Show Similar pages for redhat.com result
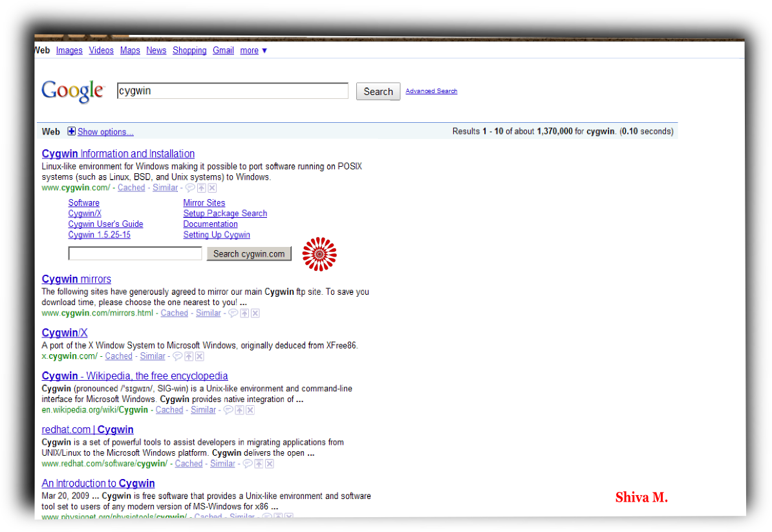 click(x=222, y=463)
